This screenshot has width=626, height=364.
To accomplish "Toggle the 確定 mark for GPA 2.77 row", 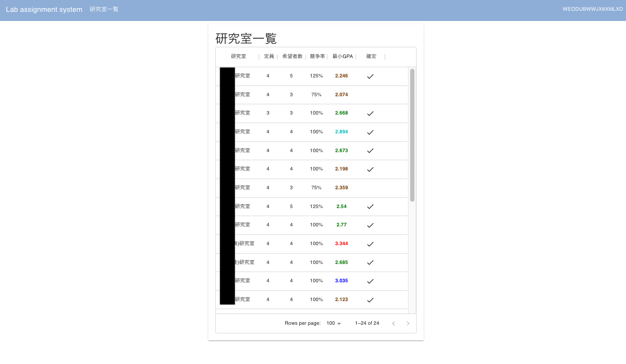I will pos(370,225).
